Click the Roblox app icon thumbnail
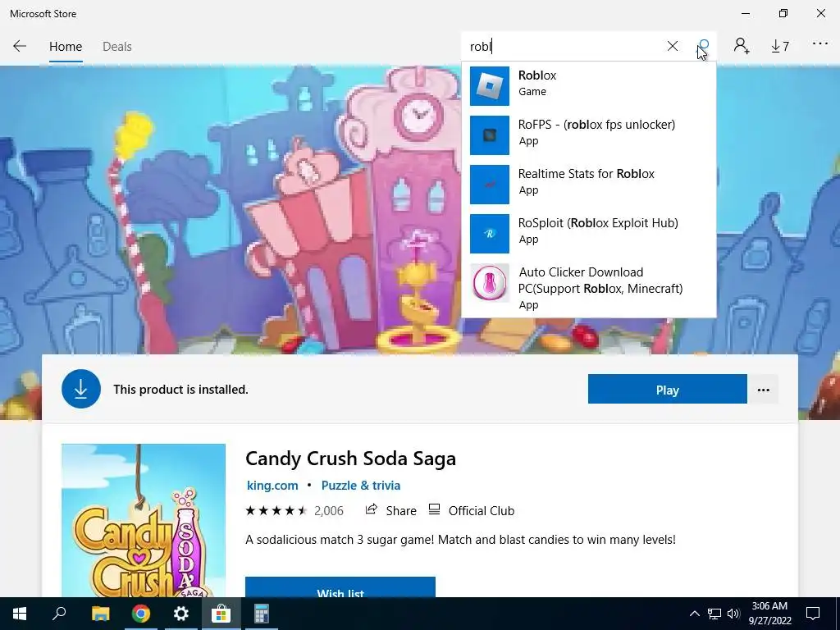 coord(490,85)
